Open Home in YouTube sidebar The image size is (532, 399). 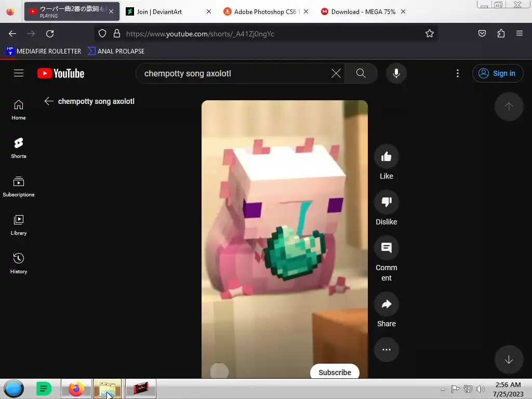pos(19,110)
